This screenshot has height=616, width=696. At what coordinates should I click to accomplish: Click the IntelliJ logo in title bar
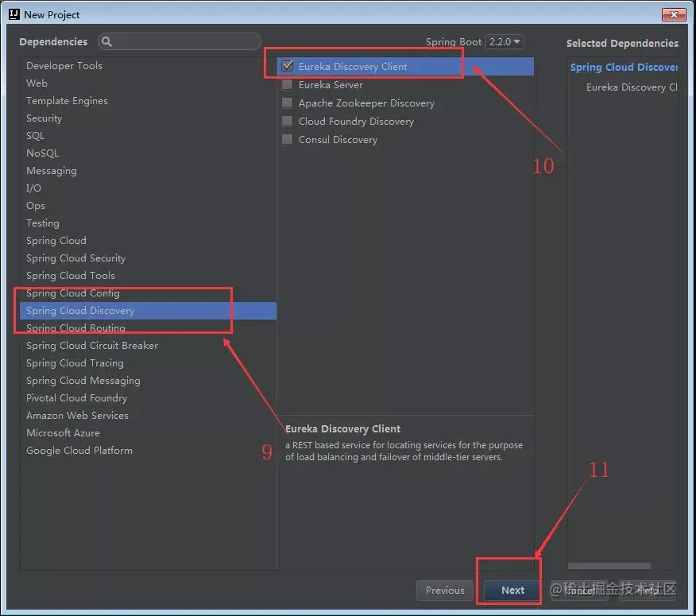click(14, 14)
